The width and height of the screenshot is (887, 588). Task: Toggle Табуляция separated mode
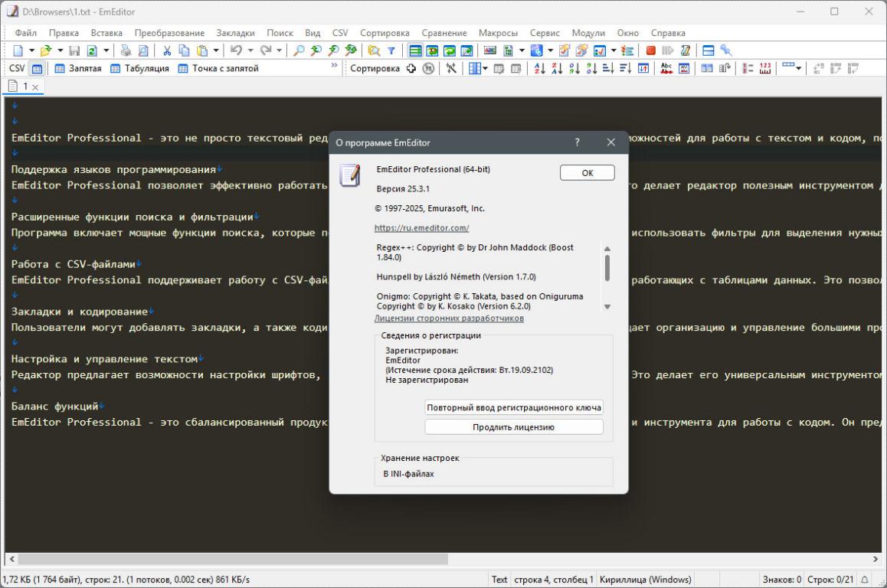[x=139, y=68]
